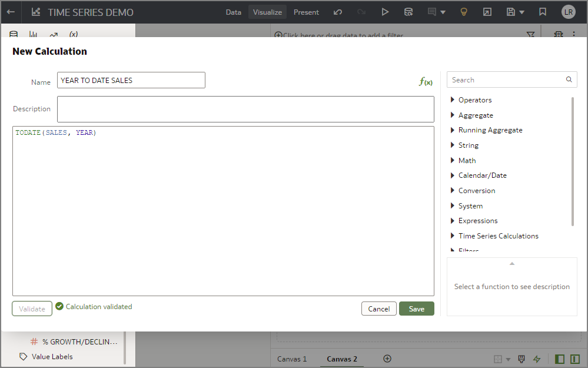
Task: Click the Validate button
Action: coord(32,309)
